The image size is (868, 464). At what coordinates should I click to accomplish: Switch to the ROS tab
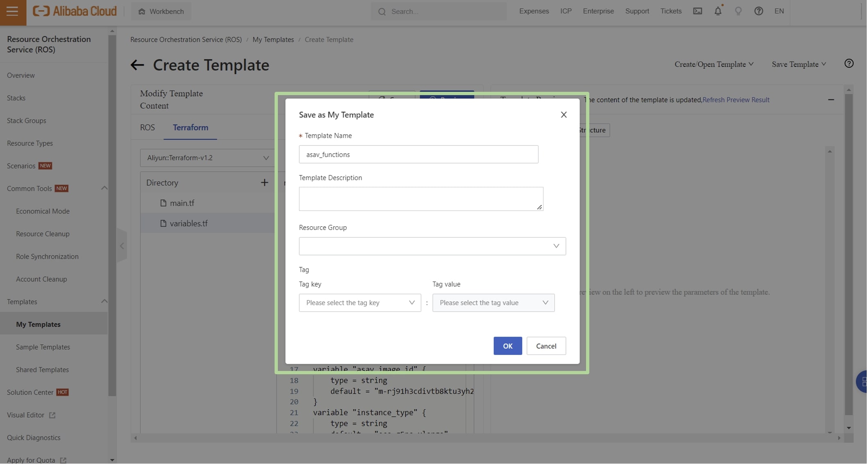click(x=147, y=127)
